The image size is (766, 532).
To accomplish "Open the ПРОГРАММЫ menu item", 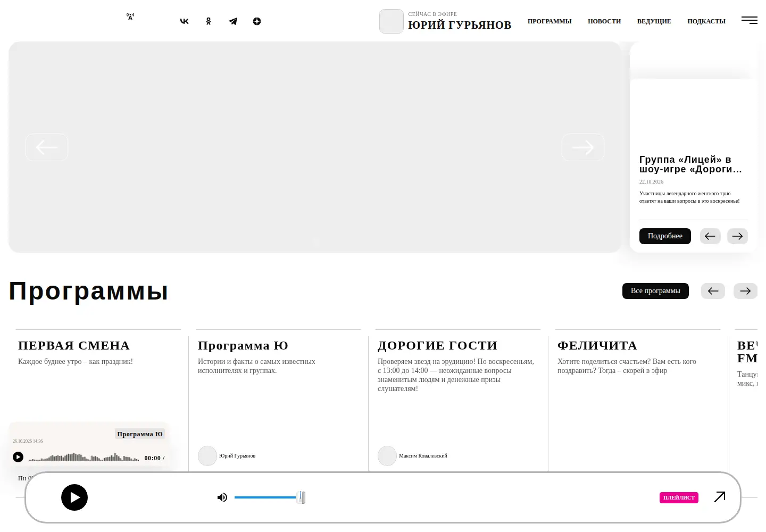I will pyautogui.click(x=549, y=21).
